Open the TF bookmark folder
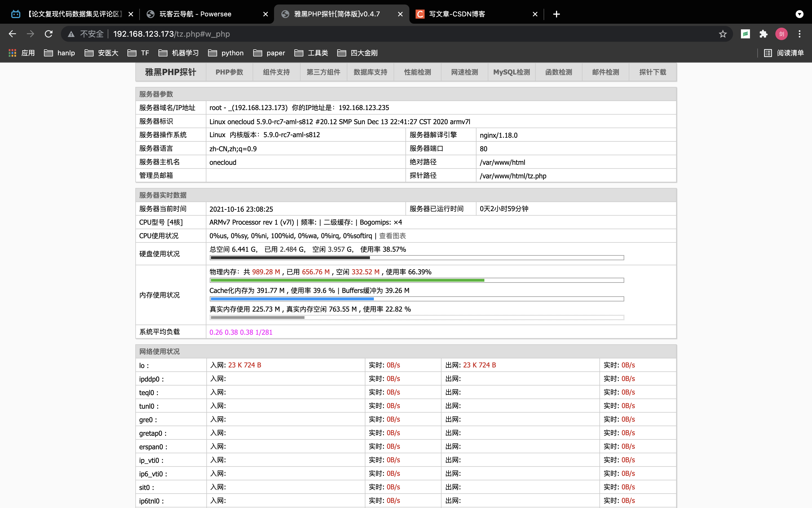The image size is (812, 508). click(138, 53)
